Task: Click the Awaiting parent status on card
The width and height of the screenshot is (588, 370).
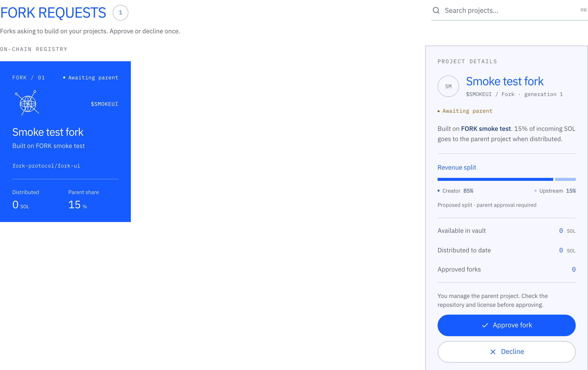Action: [x=91, y=78]
